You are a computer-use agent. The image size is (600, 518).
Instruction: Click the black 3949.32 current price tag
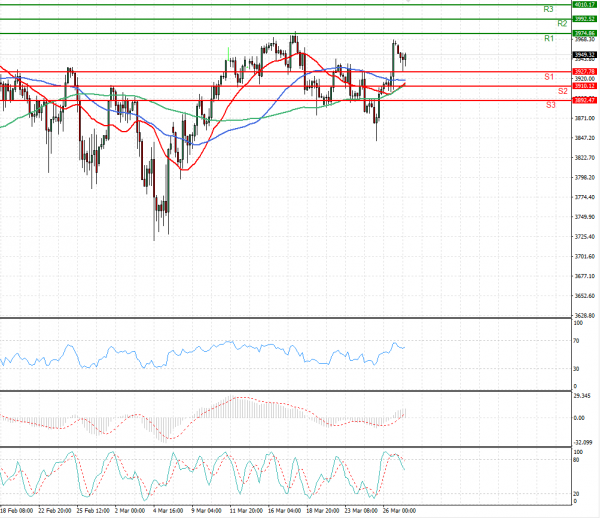(x=585, y=55)
